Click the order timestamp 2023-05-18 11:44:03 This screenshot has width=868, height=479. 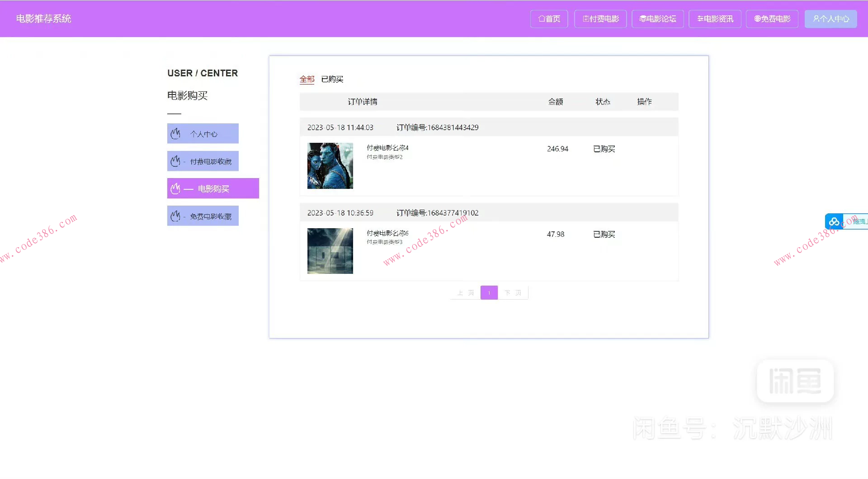(340, 127)
